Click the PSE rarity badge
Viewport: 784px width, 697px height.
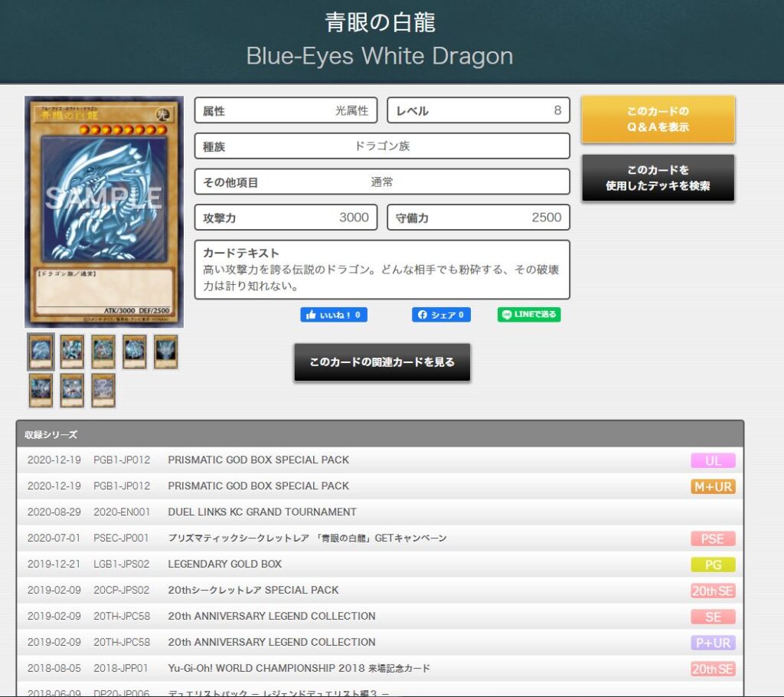coord(713,538)
